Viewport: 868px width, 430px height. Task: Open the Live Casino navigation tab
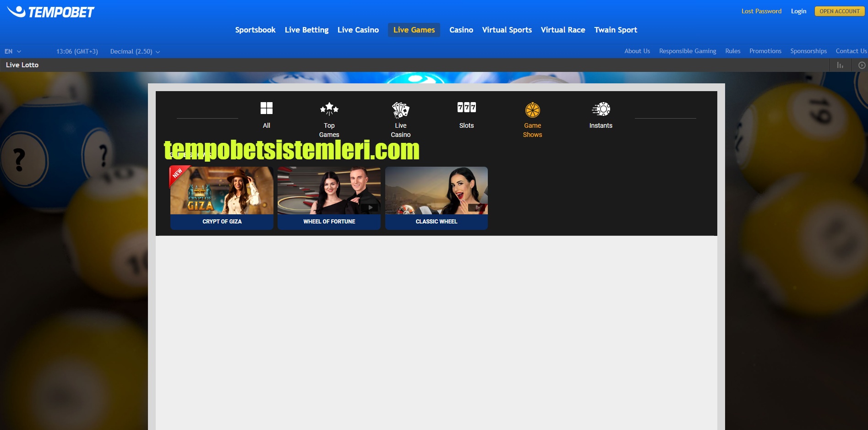point(358,30)
